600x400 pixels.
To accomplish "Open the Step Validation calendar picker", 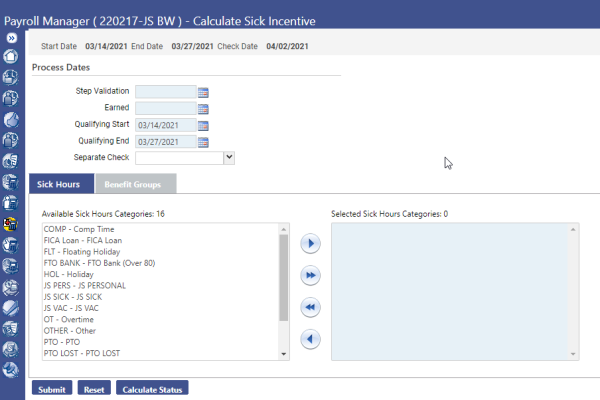I will click(202, 92).
